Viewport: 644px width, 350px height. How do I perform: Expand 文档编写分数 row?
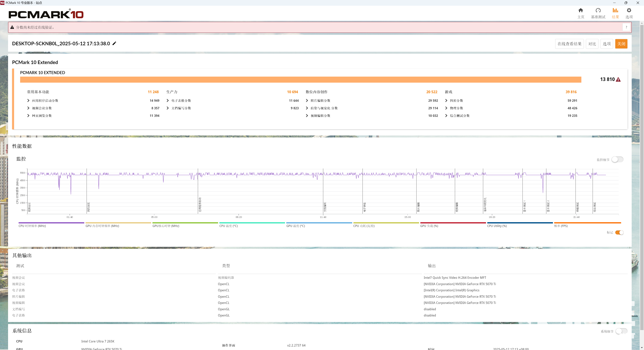(168, 108)
